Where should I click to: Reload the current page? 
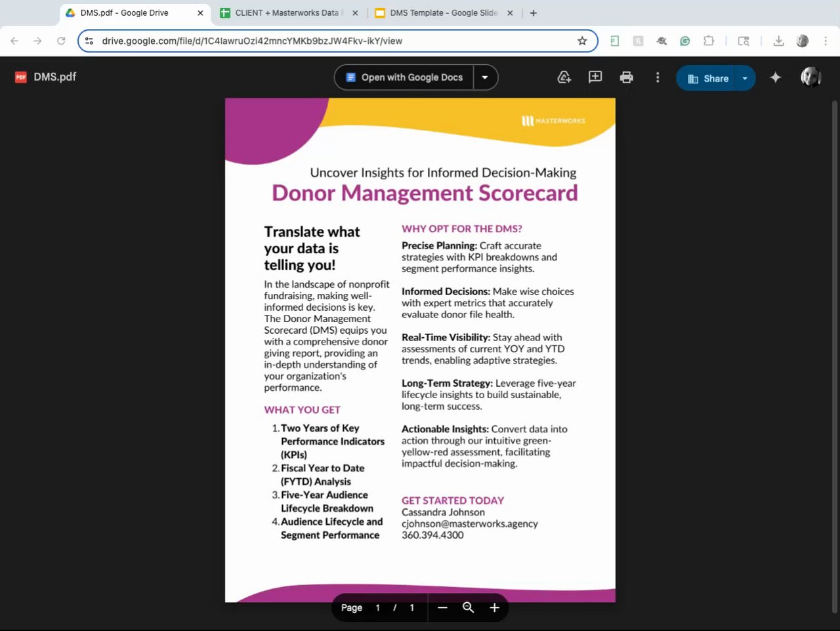[x=61, y=41]
